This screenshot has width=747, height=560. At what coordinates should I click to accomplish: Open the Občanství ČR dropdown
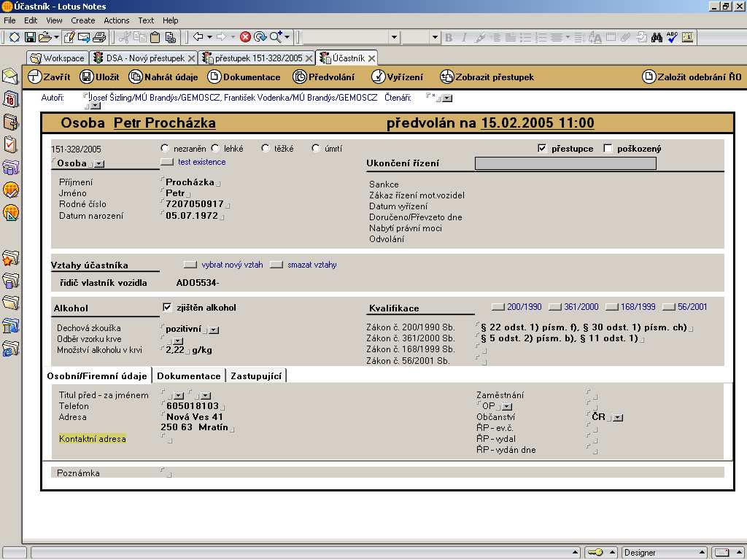[x=618, y=418]
